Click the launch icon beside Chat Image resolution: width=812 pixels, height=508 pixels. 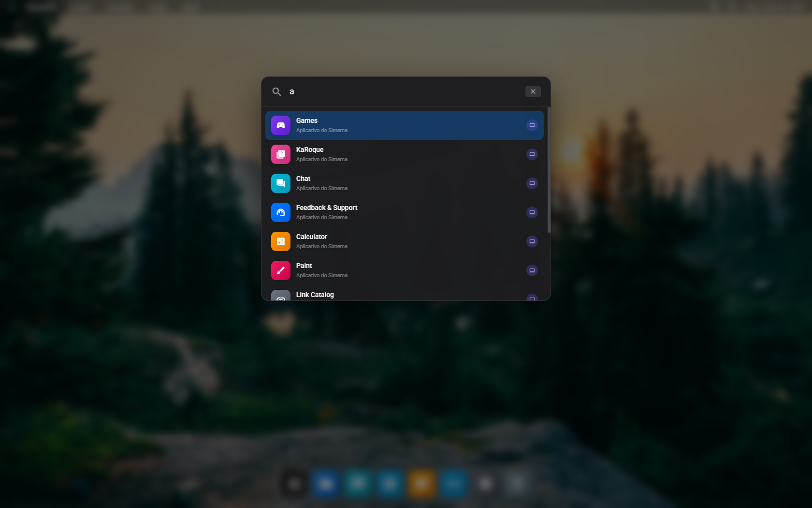point(532,183)
